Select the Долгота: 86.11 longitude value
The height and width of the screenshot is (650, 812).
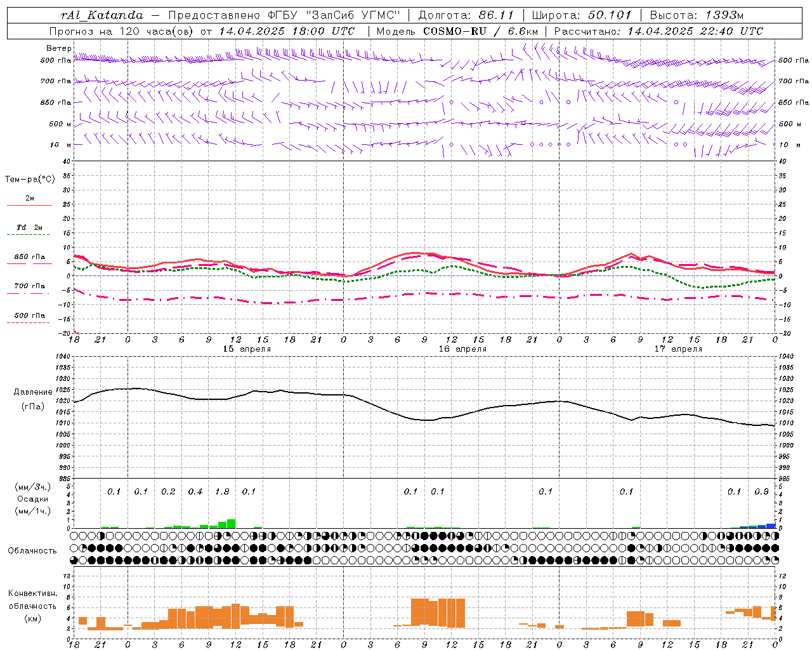point(466,15)
